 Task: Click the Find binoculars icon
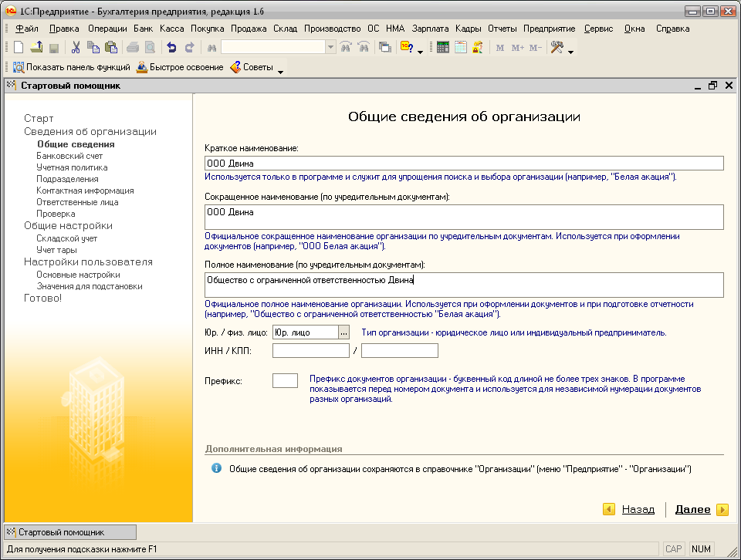coord(211,48)
